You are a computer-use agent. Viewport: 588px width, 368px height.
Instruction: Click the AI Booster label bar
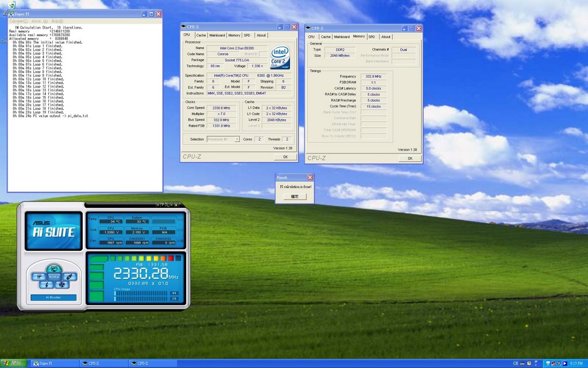pos(53,297)
